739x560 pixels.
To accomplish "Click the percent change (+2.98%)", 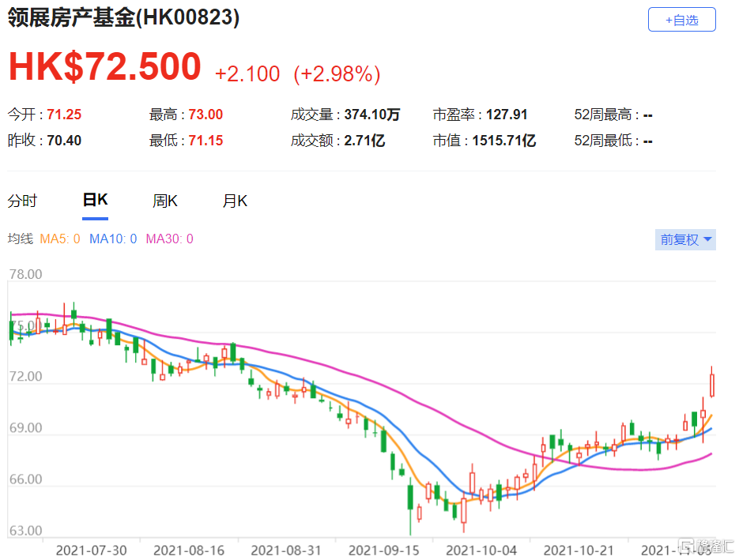I will tap(337, 74).
